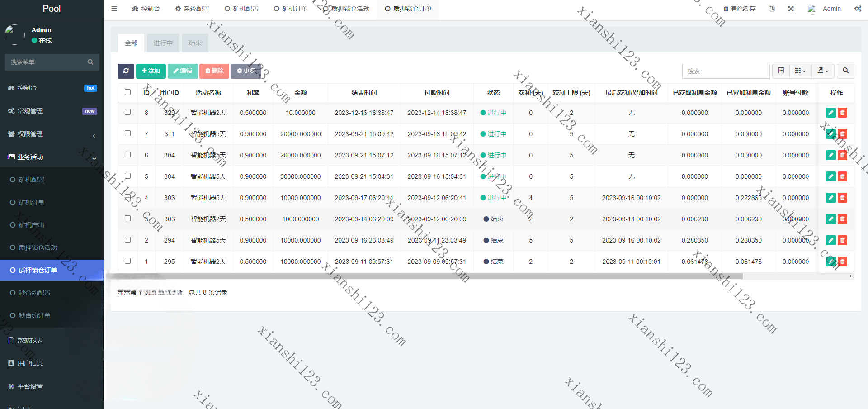The height and width of the screenshot is (409, 868).
Task: Check the checkbox for row ID 2
Action: coord(127,240)
